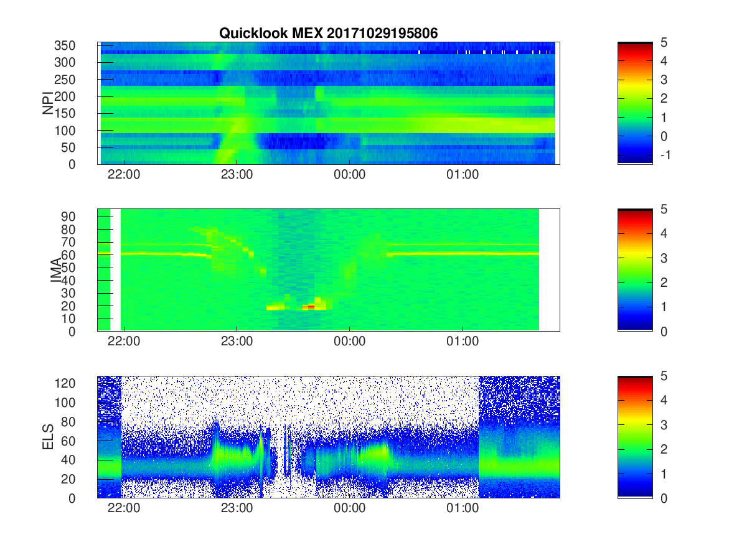Click the 00:00 tick under the NPI panel
Image resolution: width=747 pixels, height=560 pixels.
coord(350,174)
